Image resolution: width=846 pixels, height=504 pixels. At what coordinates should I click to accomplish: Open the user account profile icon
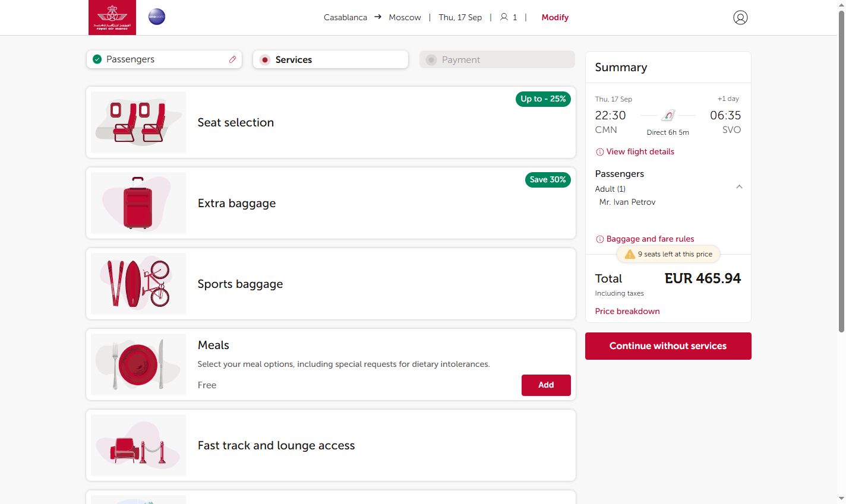[740, 18]
